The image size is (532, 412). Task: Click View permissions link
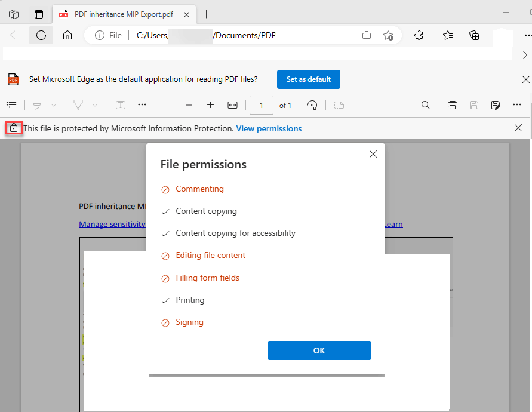[269, 128]
